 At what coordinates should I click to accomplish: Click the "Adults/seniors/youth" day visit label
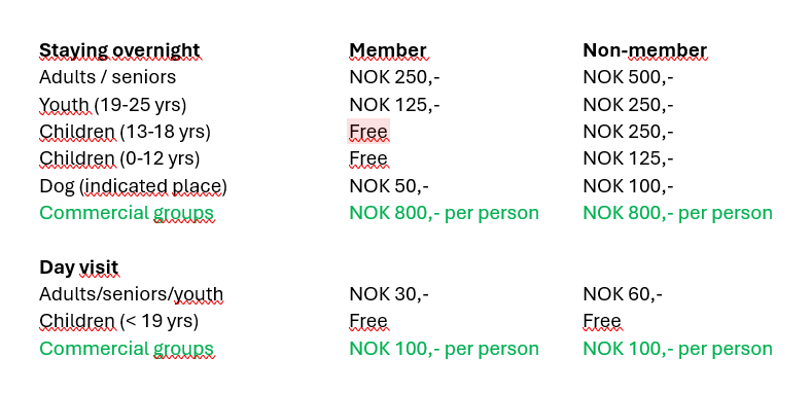pyautogui.click(x=131, y=294)
